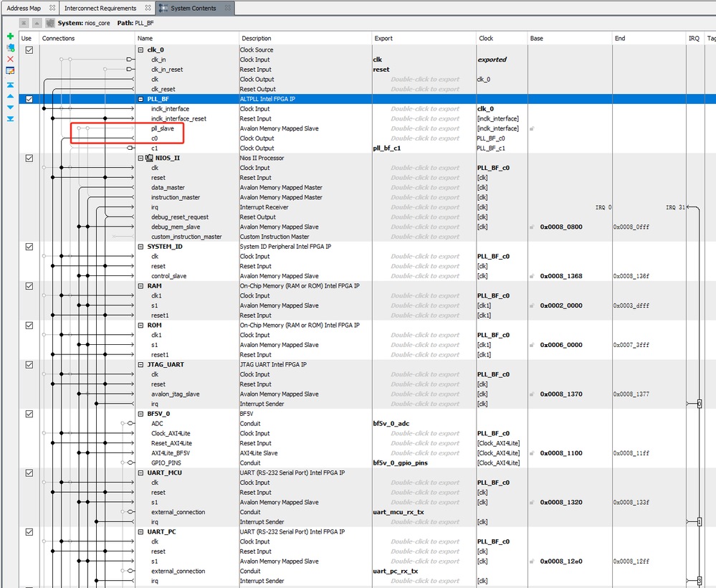Click lock icon beside base 0x0006_0000
Viewport: 716px width, 588px height.
point(532,345)
